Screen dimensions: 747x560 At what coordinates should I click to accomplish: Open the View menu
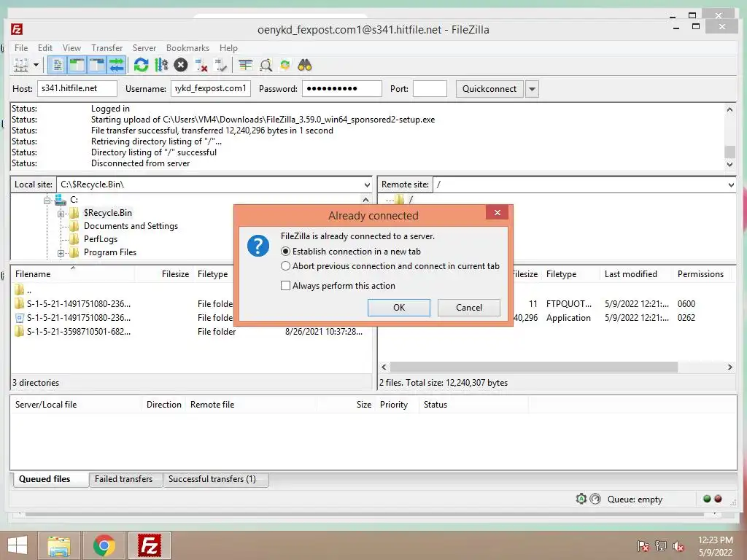[71, 48]
